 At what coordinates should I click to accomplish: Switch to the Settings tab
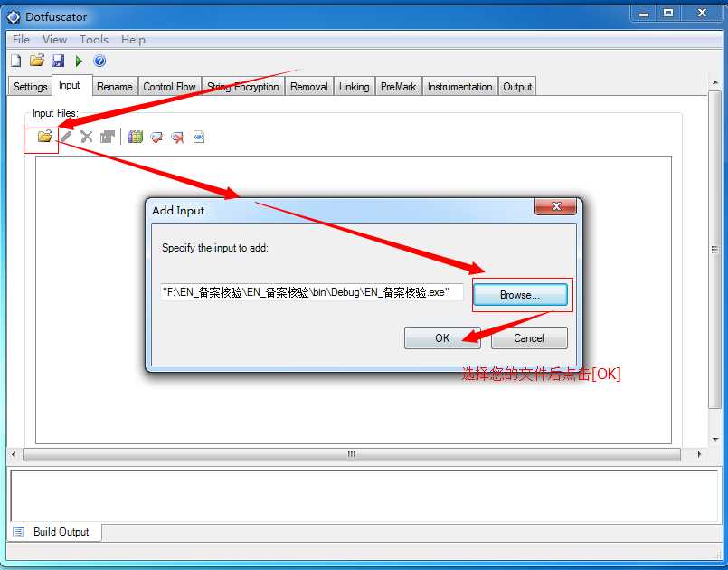(x=30, y=87)
